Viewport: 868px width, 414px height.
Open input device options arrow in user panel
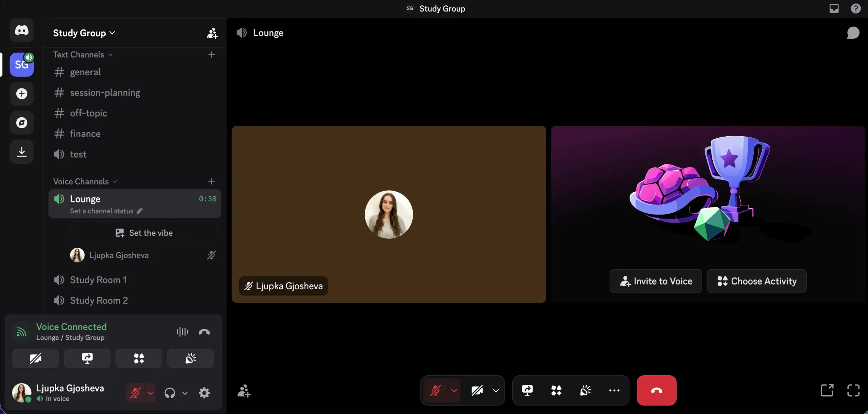pos(151,393)
